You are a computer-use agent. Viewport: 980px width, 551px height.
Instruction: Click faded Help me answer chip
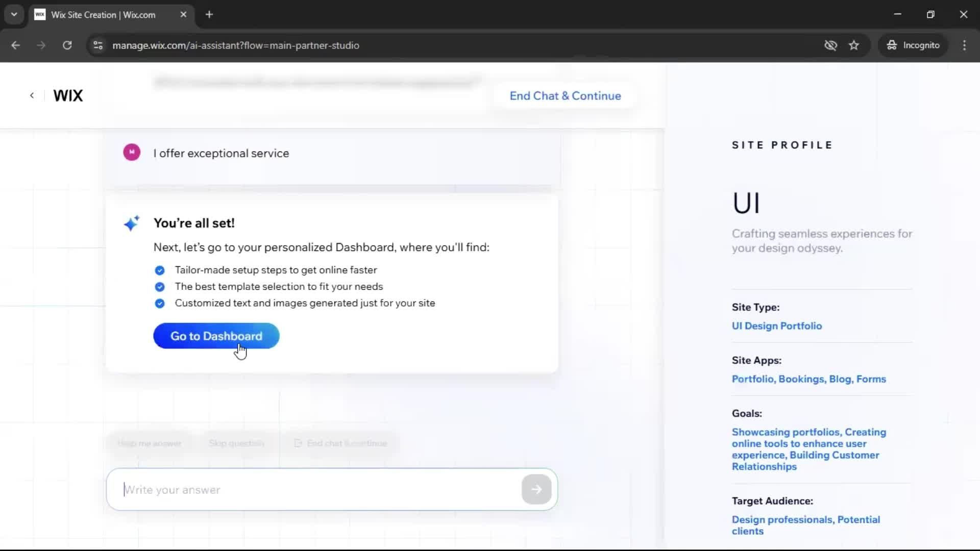[x=149, y=443]
